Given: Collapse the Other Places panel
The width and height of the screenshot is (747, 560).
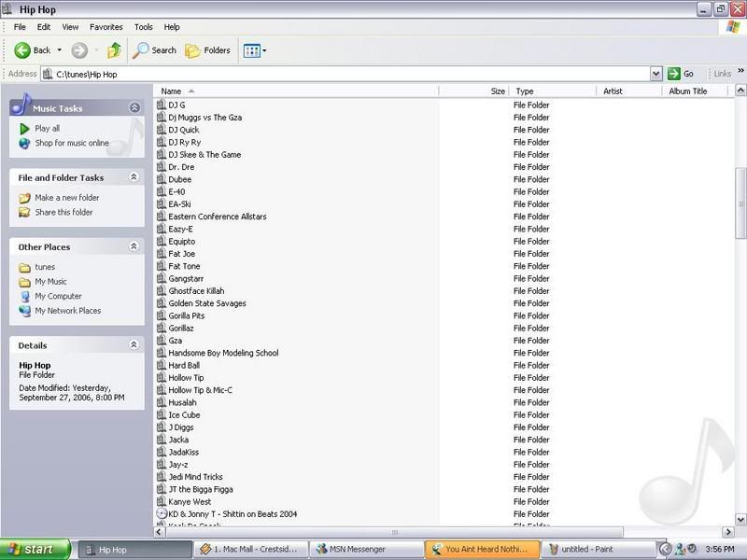Looking at the screenshot, I should (x=134, y=246).
